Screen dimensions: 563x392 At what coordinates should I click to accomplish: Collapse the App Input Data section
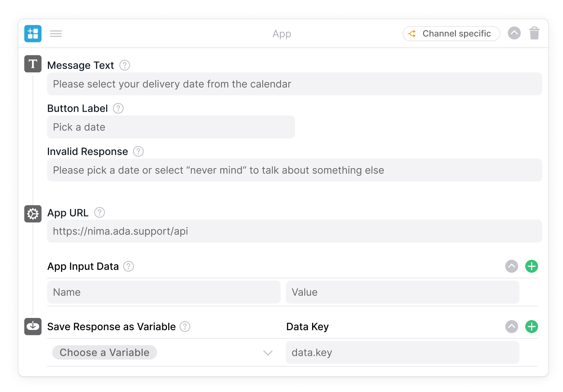pyautogui.click(x=511, y=266)
